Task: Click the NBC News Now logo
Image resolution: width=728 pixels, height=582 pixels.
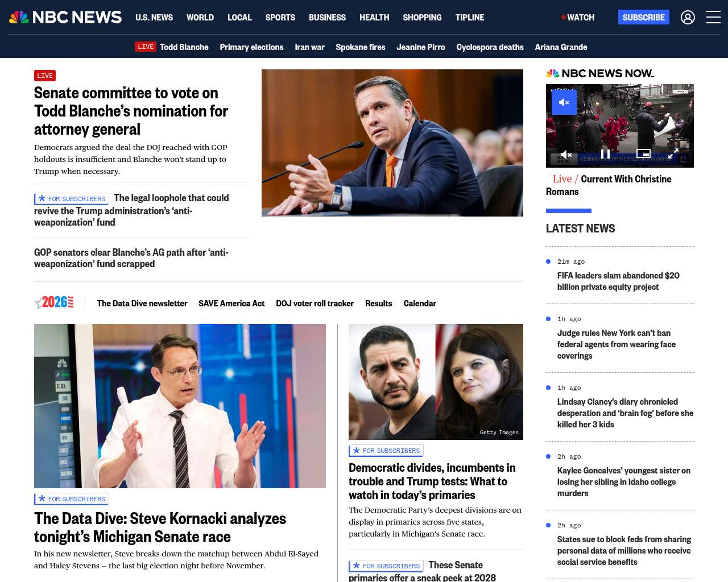Action: click(600, 73)
